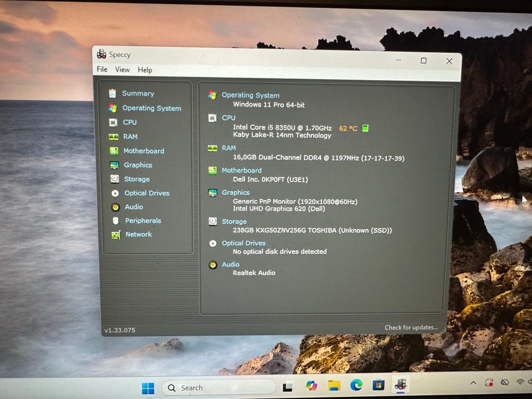Open Optical Drives section in the sidebar
The width and height of the screenshot is (532, 399).
(x=147, y=193)
